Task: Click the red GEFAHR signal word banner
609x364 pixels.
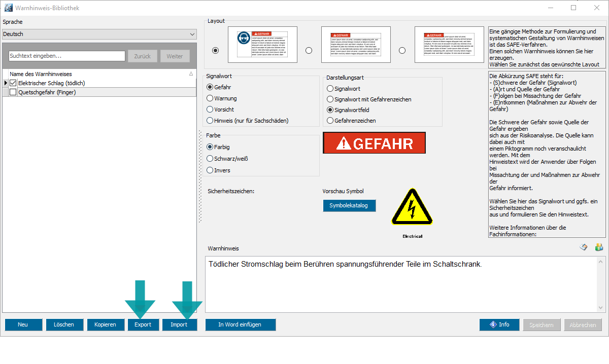Action: [x=374, y=143]
